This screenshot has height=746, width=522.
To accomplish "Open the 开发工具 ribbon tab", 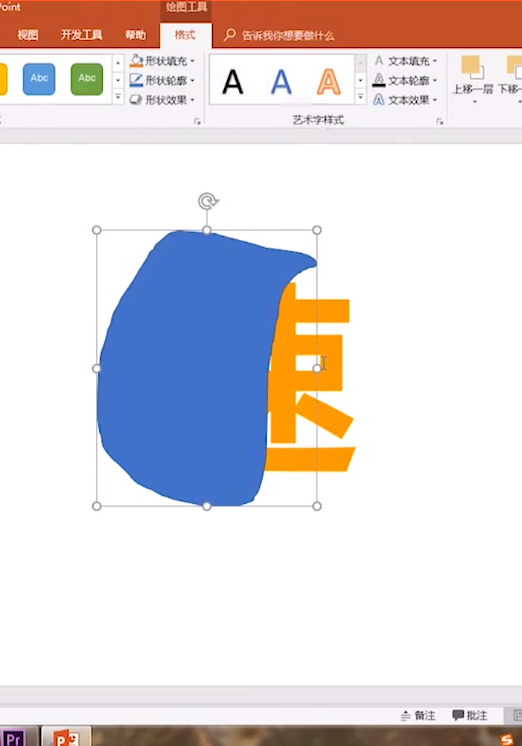I will (81, 35).
